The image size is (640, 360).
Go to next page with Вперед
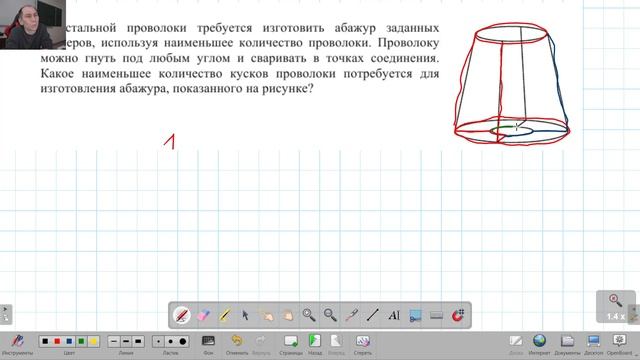336,344
